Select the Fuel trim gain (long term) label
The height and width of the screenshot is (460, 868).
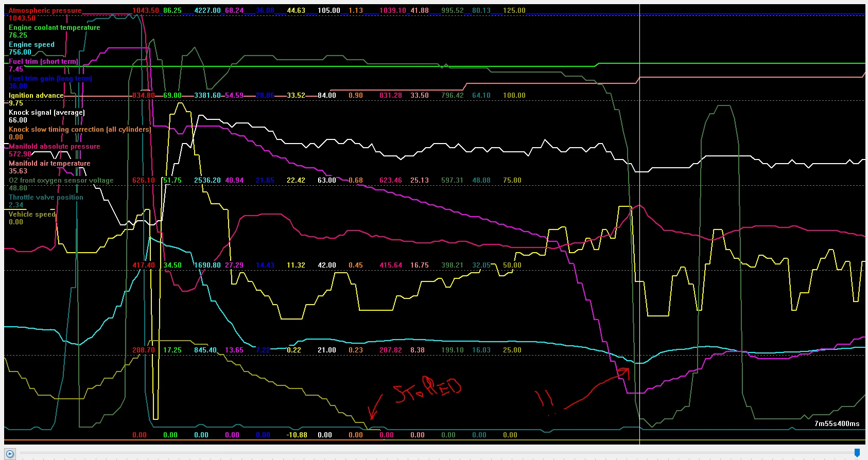[x=50, y=78]
